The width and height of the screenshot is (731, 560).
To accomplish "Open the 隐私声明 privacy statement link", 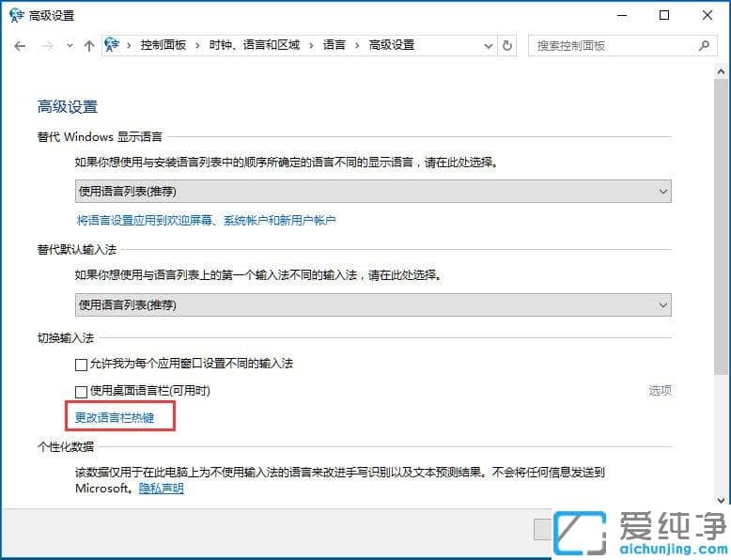I will (162, 489).
